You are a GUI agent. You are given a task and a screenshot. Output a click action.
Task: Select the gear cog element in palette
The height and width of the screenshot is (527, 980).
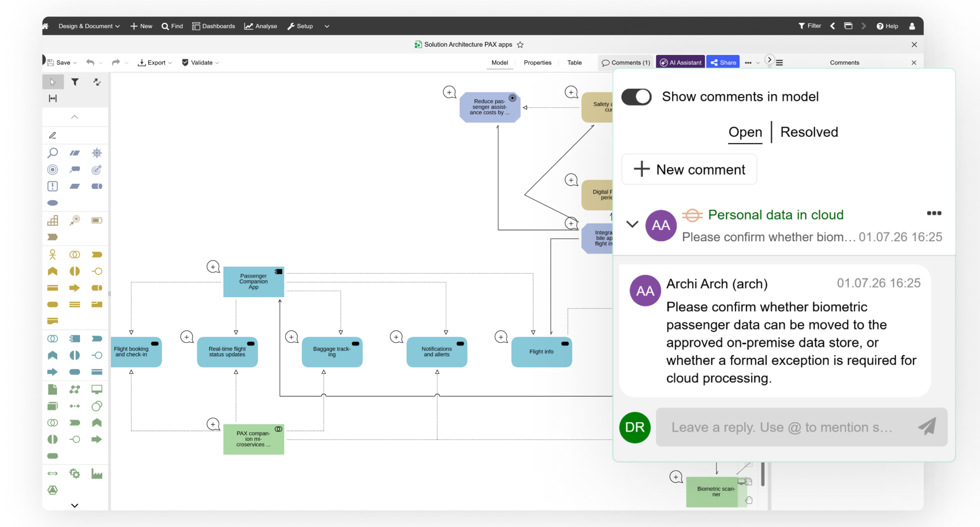pos(75,474)
